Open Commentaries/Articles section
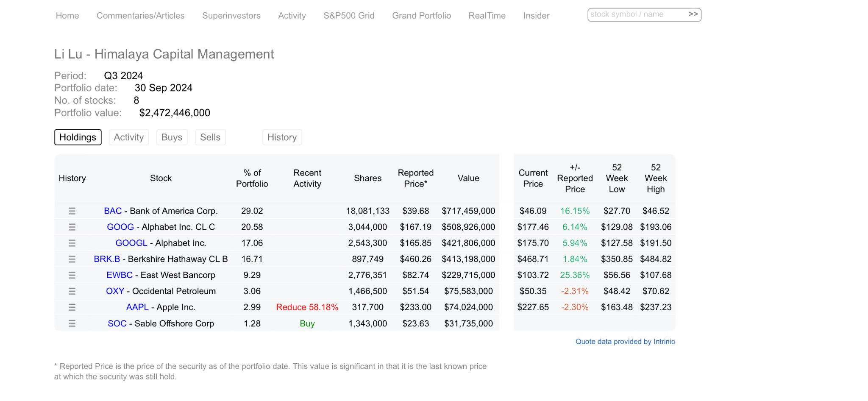 click(141, 16)
